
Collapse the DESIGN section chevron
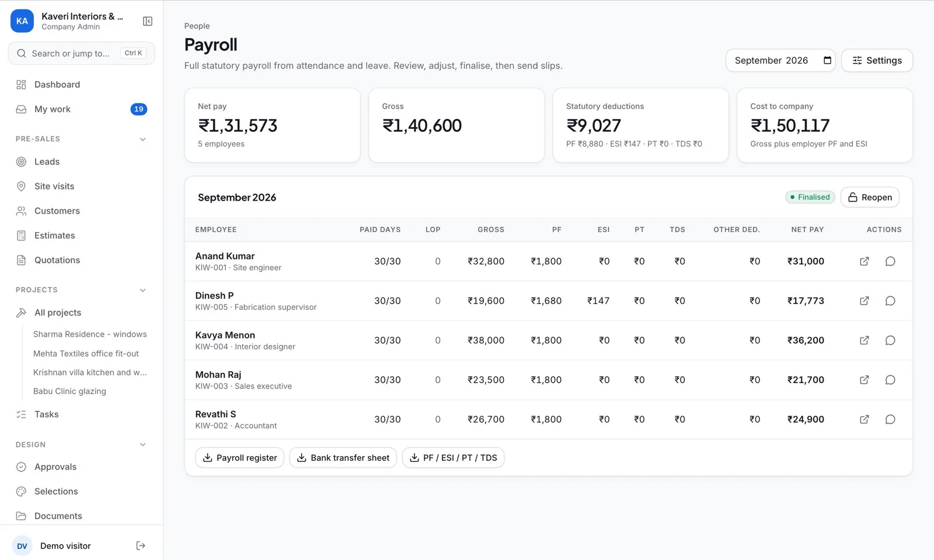tap(142, 444)
